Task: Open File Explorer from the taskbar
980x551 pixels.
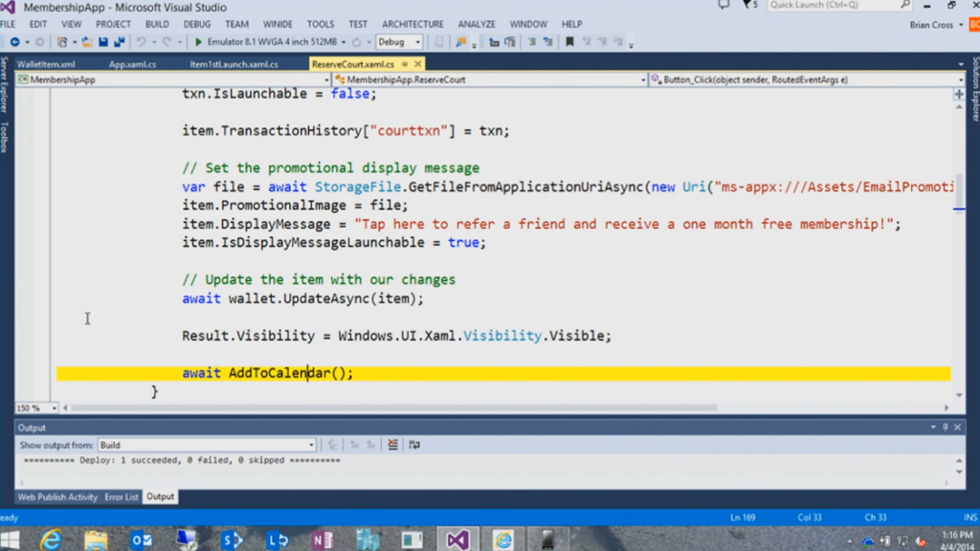Action: point(96,540)
